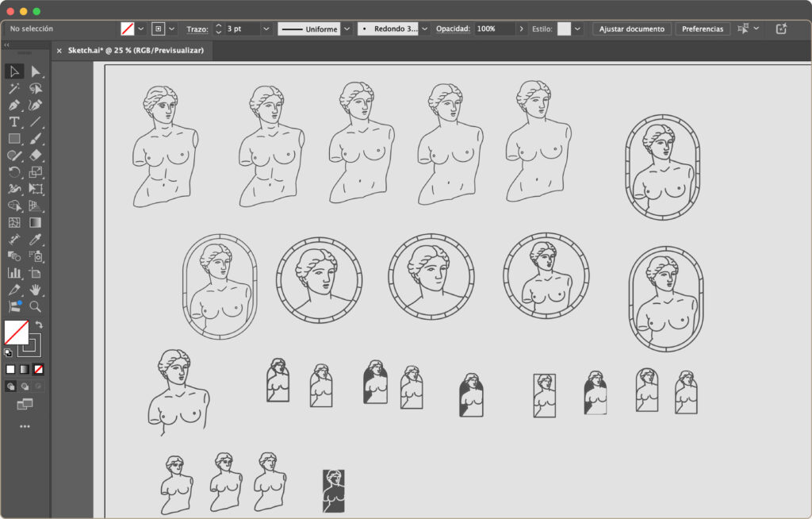The image size is (812, 519).
Task: Select the Selection tool
Action: (12, 71)
